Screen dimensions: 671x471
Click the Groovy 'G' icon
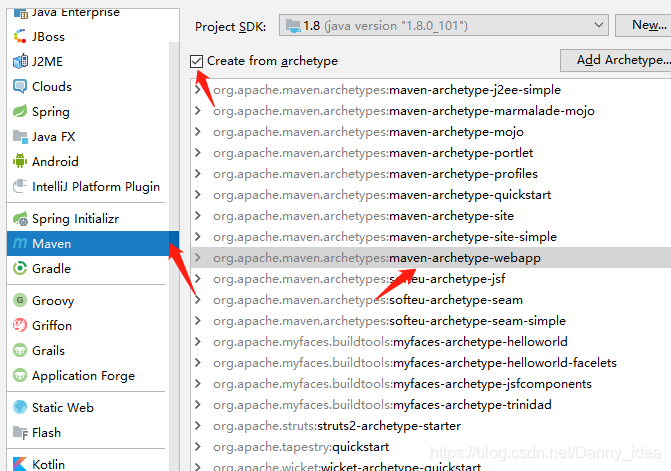[x=20, y=300]
